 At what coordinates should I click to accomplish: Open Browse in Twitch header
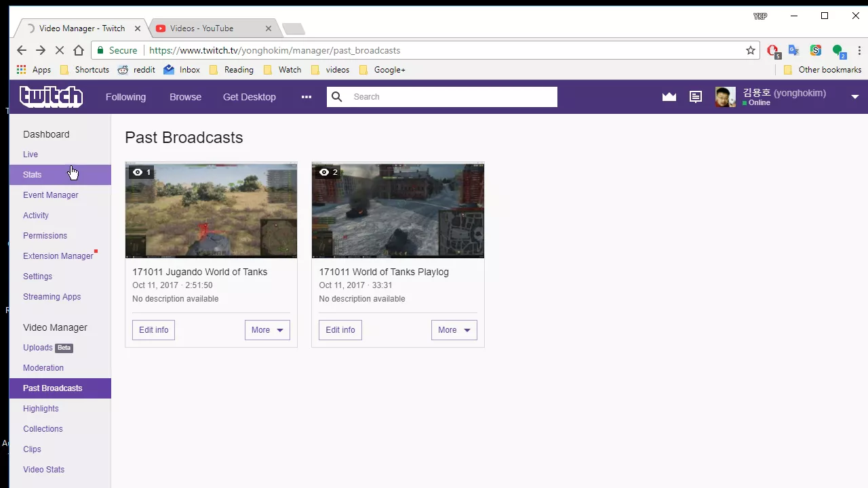(185, 97)
